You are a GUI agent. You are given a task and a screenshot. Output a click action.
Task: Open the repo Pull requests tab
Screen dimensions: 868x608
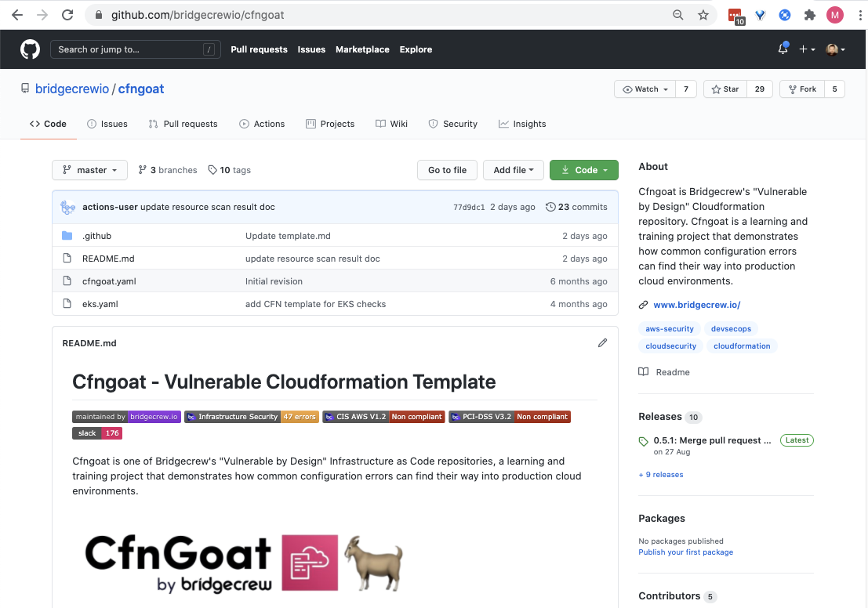183,124
